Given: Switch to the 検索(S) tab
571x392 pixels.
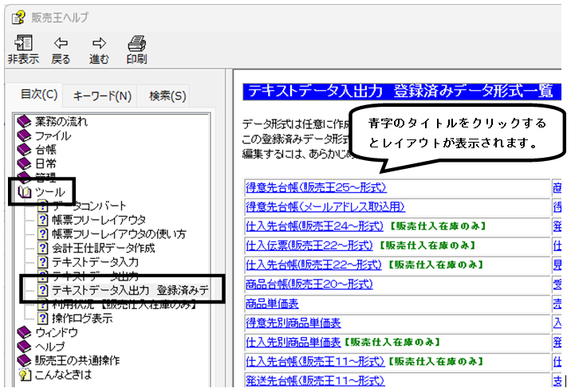Looking at the screenshot, I should coord(167,96).
